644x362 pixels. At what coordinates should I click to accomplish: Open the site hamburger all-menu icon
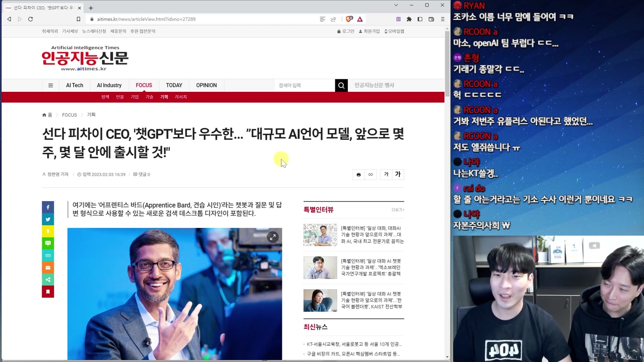pos(50,85)
